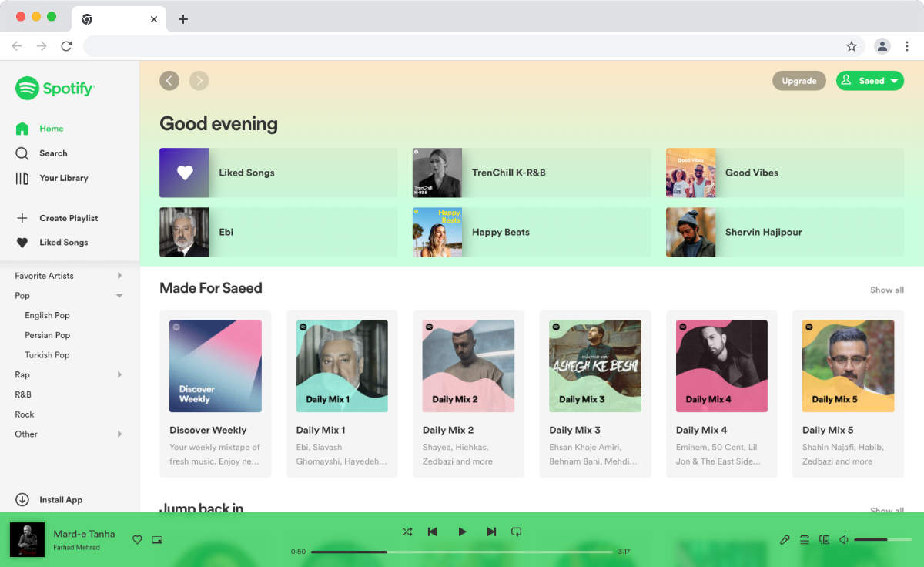
Task: Select the Rock playlist in sidebar
Action: [25, 414]
